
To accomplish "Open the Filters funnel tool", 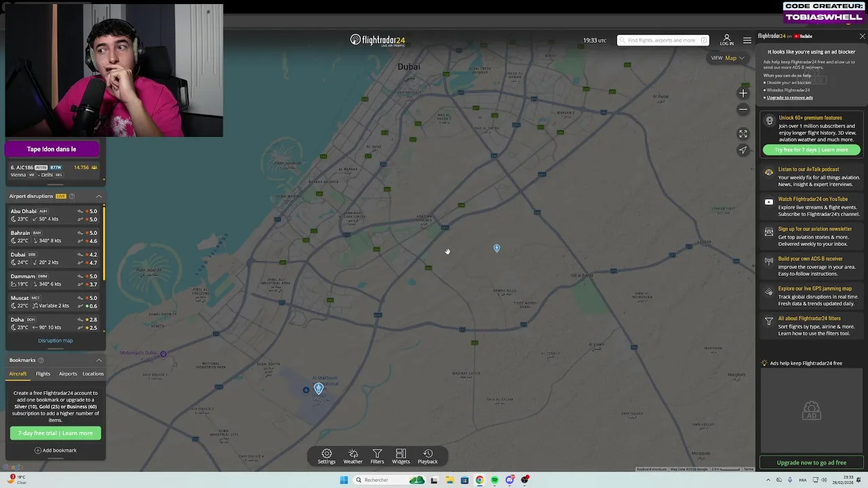I will pyautogui.click(x=377, y=456).
